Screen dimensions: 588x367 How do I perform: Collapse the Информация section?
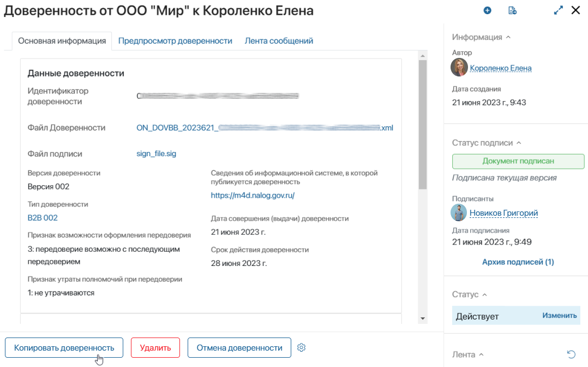tap(508, 37)
